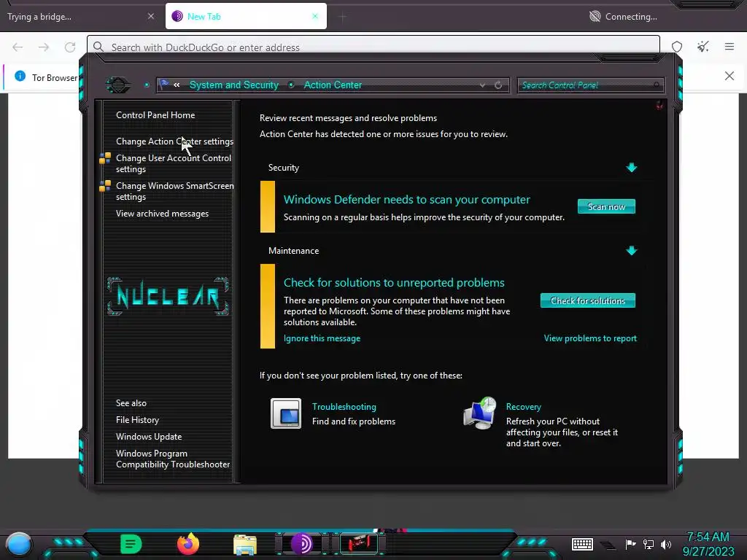The height and width of the screenshot is (560, 747).
Task: Open the Recovery link
Action: click(523, 407)
